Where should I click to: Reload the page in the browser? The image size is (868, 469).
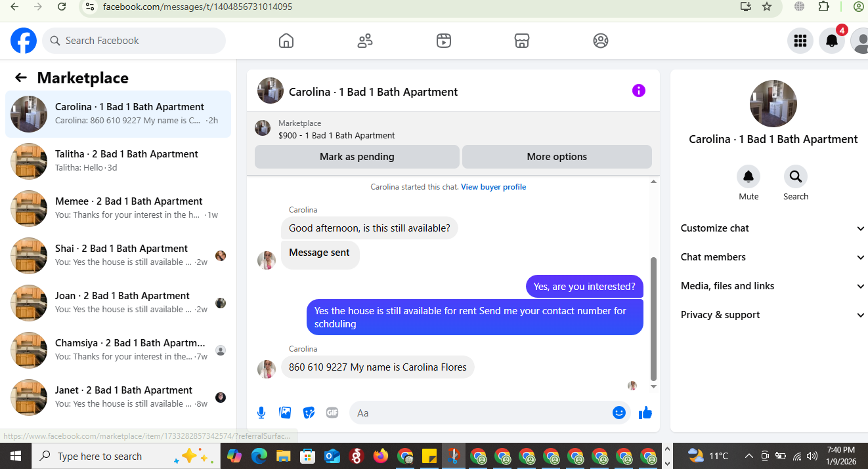[62, 7]
